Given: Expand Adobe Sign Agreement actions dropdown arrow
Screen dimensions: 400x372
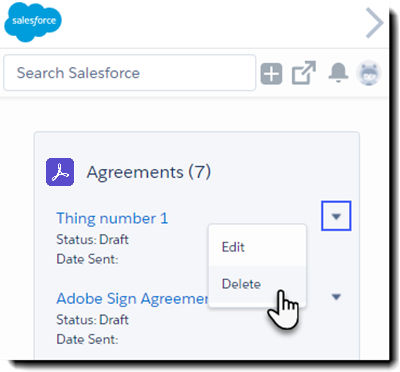Looking at the screenshot, I should [336, 296].
